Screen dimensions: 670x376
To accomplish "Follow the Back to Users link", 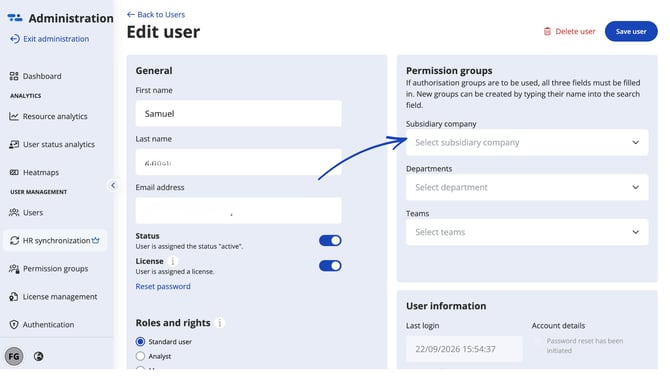I will pos(161,15).
